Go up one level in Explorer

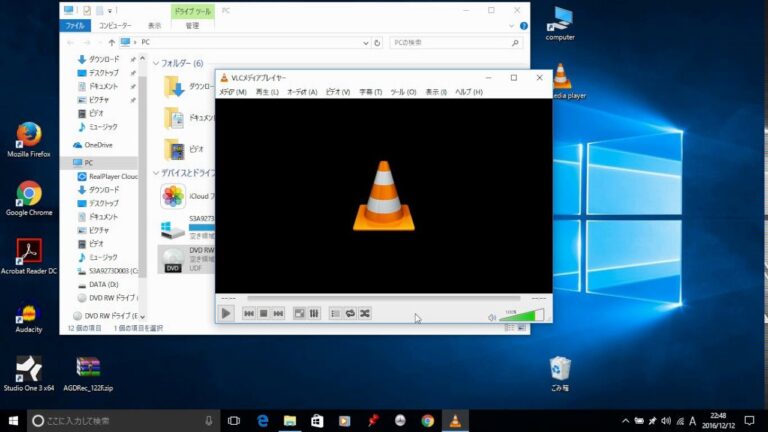112,43
